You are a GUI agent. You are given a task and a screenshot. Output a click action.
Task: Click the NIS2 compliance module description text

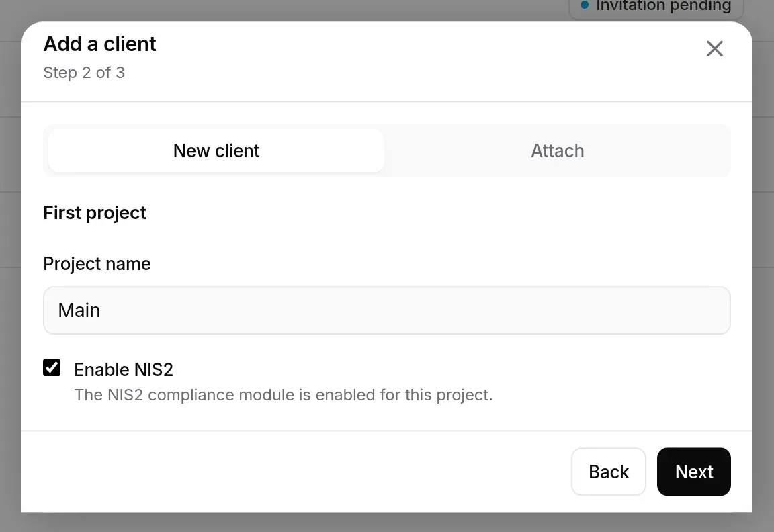coord(284,395)
